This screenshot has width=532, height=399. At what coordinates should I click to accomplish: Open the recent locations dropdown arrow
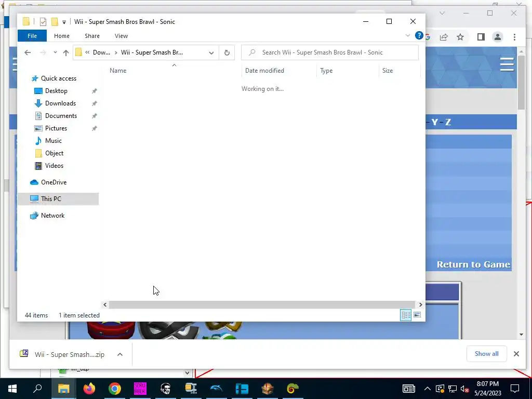pyautogui.click(x=55, y=52)
